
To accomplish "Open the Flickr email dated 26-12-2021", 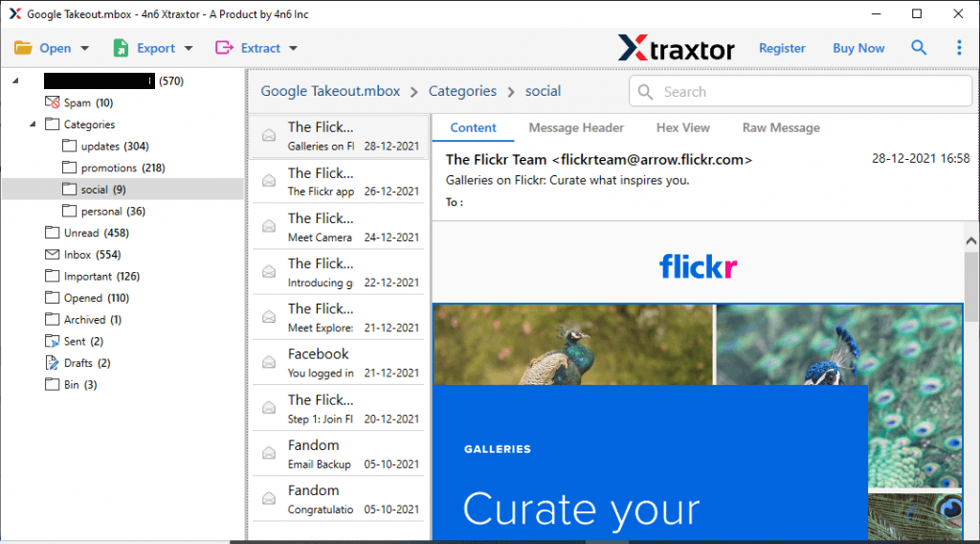I will pyautogui.click(x=338, y=181).
